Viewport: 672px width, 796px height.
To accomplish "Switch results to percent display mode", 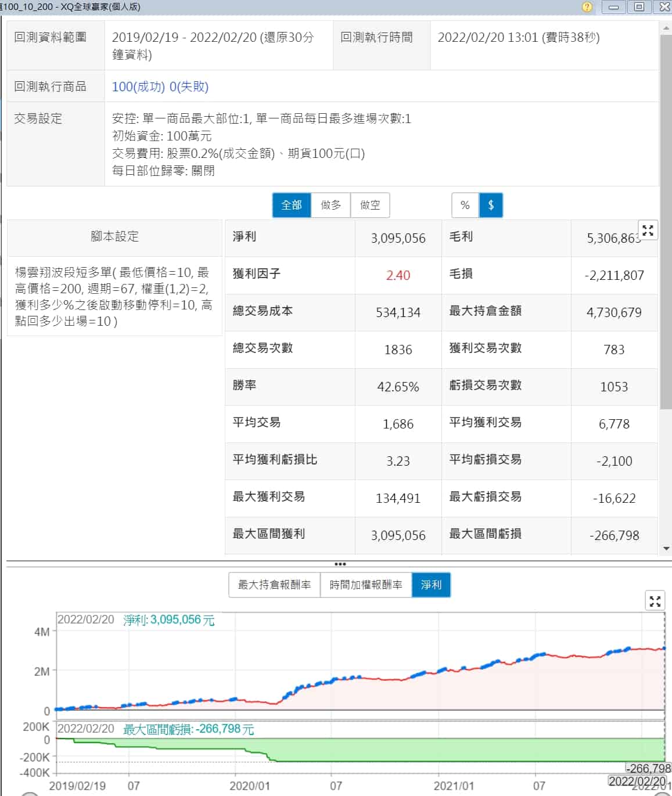I will [x=463, y=205].
